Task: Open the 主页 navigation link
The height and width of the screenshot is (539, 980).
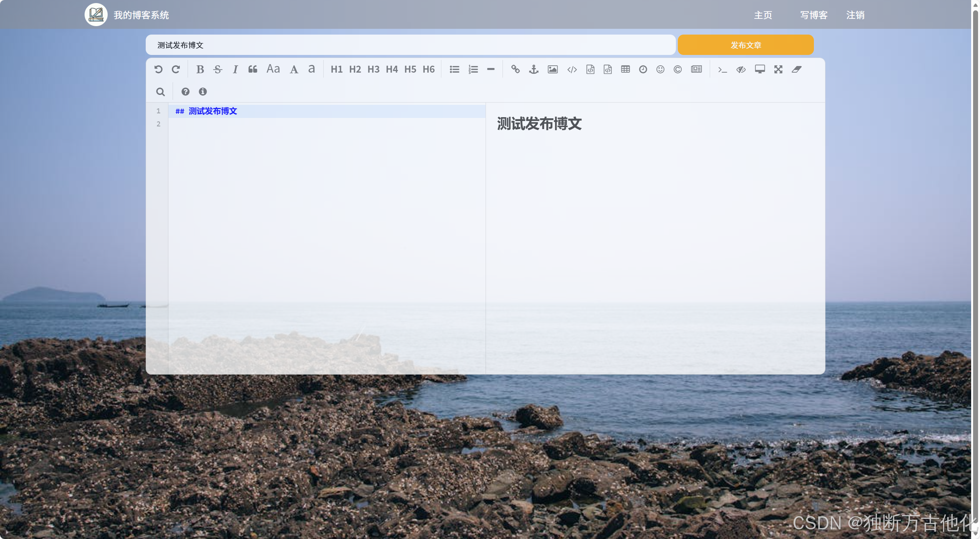Action: 763,15
